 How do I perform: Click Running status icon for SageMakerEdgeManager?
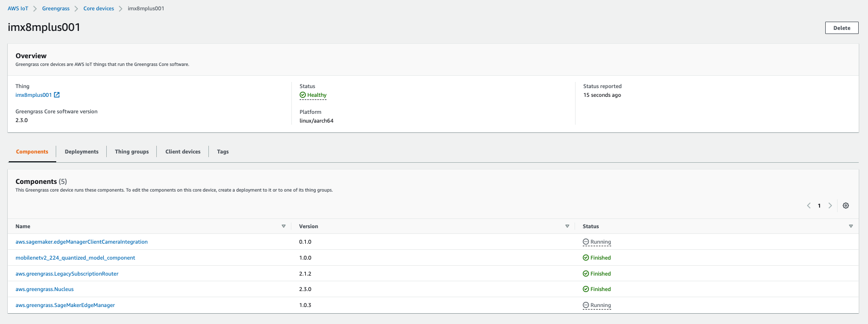click(586, 305)
